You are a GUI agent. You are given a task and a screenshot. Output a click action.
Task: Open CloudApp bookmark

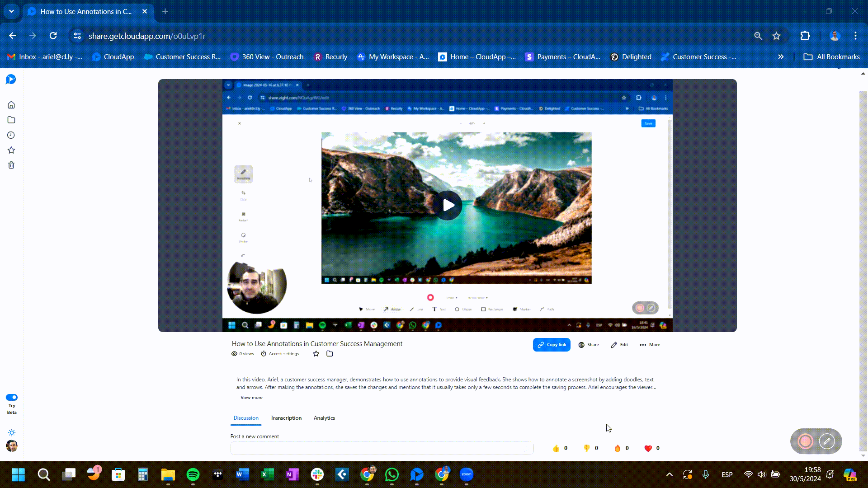113,57
